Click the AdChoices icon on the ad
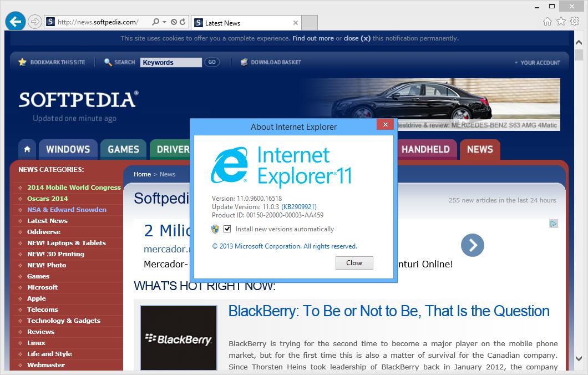 click(554, 224)
